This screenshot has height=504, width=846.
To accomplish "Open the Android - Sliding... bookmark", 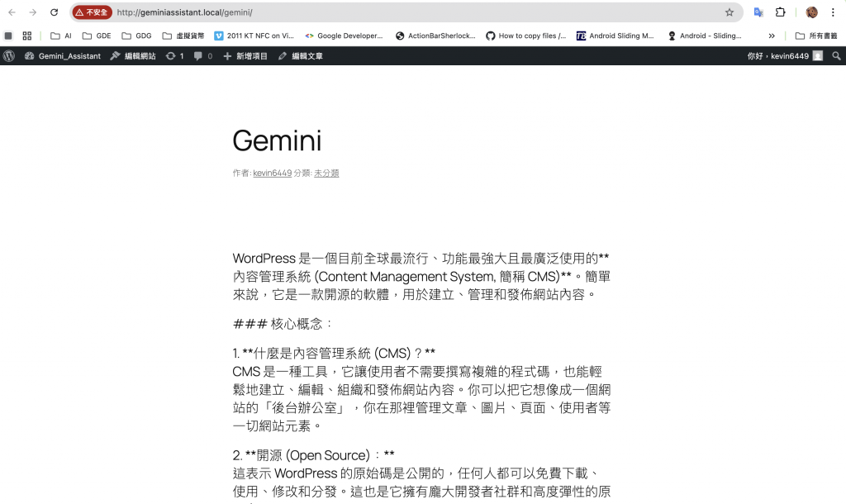I will (705, 36).
